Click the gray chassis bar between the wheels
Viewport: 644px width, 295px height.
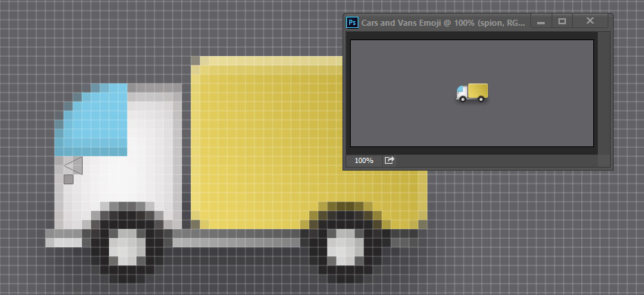(x=236, y=238)
